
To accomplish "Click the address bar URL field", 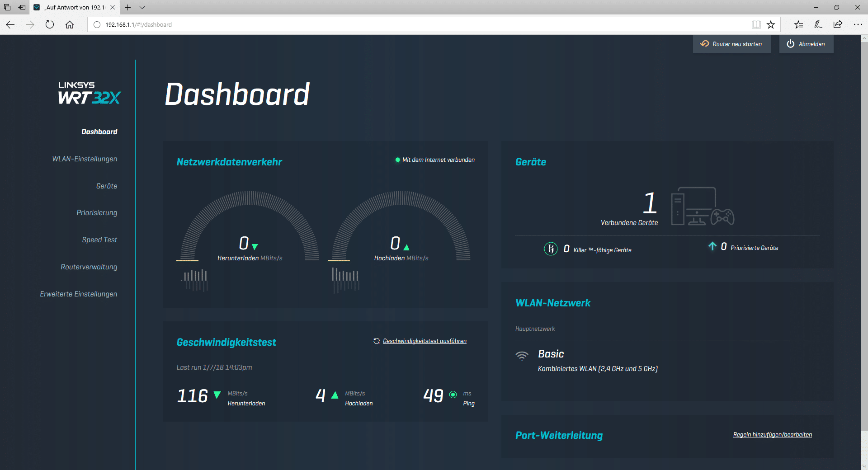I will [407, 25].
